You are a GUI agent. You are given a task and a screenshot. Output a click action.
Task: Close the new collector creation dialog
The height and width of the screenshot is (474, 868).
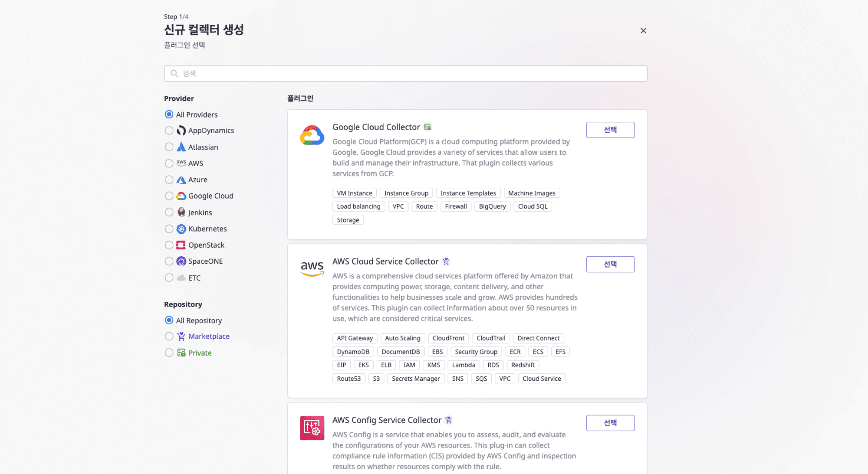point(643,30)
